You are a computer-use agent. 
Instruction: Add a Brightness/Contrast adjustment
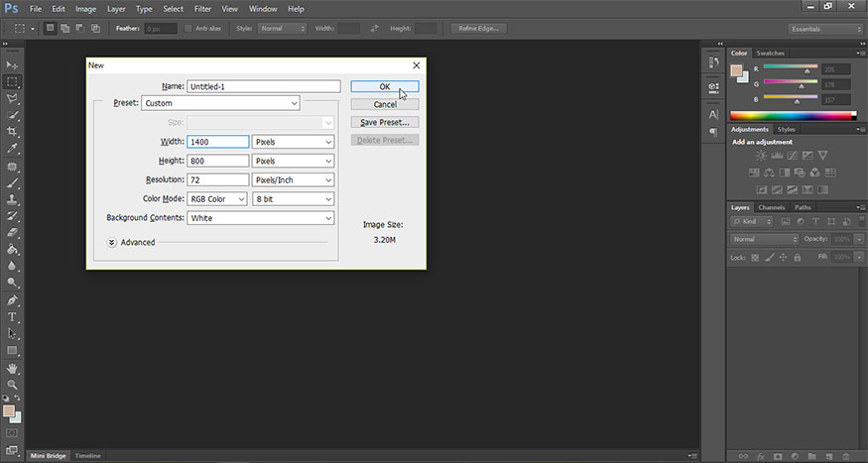[x=761, y=156]
